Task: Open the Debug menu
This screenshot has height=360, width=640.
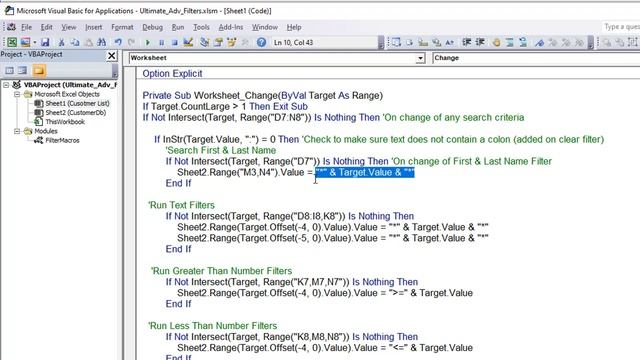Action: click(152, 27)
